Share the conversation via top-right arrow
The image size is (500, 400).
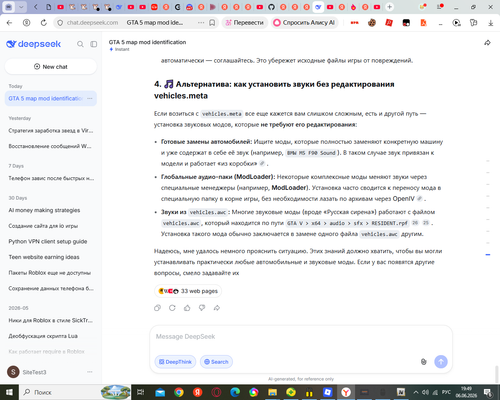point(487,43)
